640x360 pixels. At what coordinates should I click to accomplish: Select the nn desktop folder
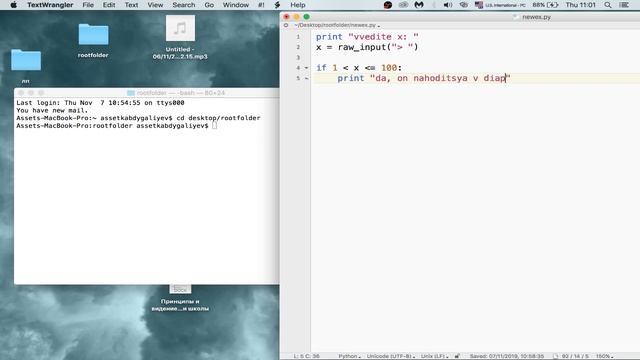click(26, 65)
